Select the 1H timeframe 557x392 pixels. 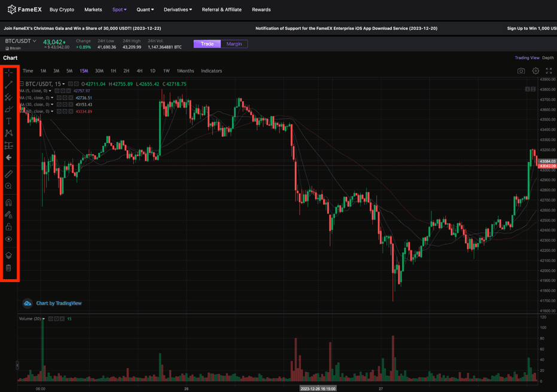point(113,71)
